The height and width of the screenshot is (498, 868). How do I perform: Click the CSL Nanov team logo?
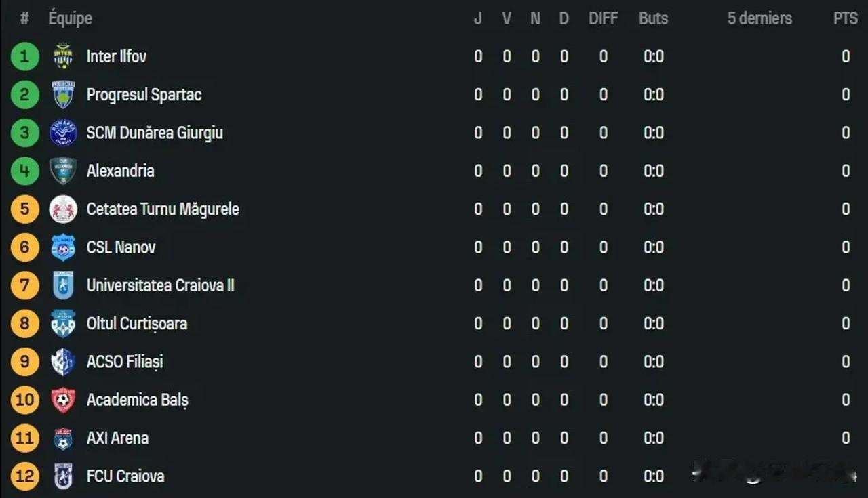pos(63,247)
